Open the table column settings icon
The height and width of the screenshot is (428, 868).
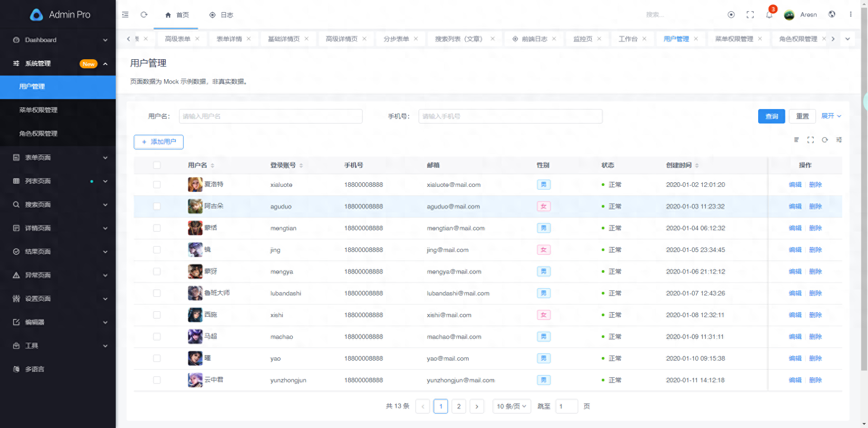coord(839,140)
